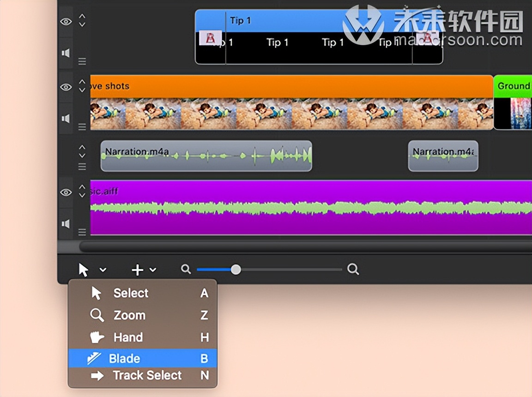This screenshot has height=397, width=532.
Task: Mute the Music.aiff track with the speaker icon
Action: tap(66, 223)
